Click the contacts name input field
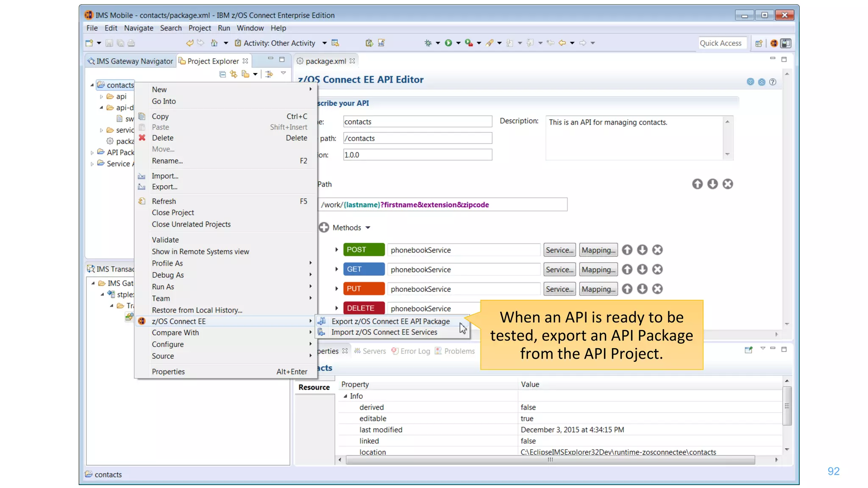This screenshot has height=488, width=868. coord(417,122)
